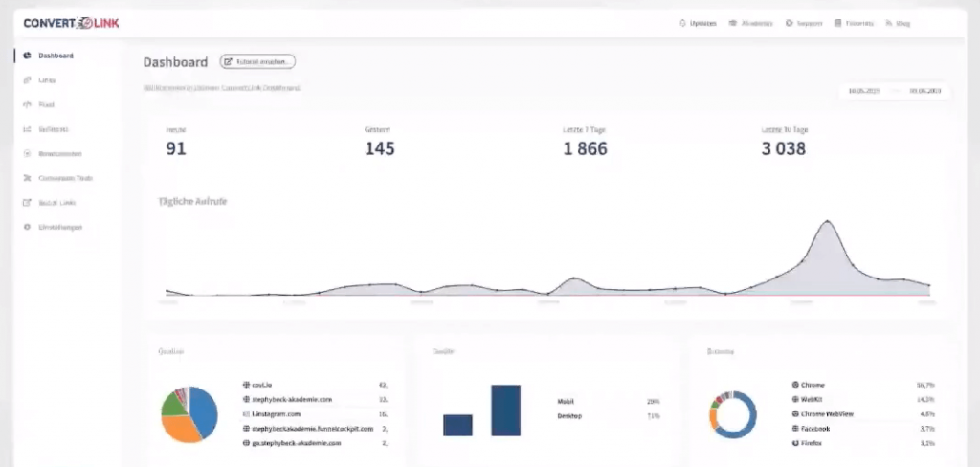
Task: Click the ConvertLink logo
Action: coord(72,23)
